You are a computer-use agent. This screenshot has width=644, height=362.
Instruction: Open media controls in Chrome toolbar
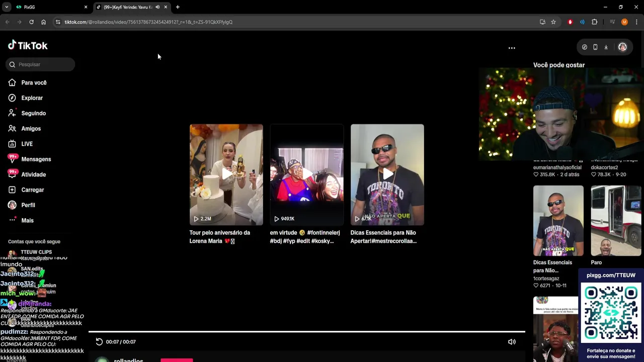pyautogui.click(x=612, y=22)
